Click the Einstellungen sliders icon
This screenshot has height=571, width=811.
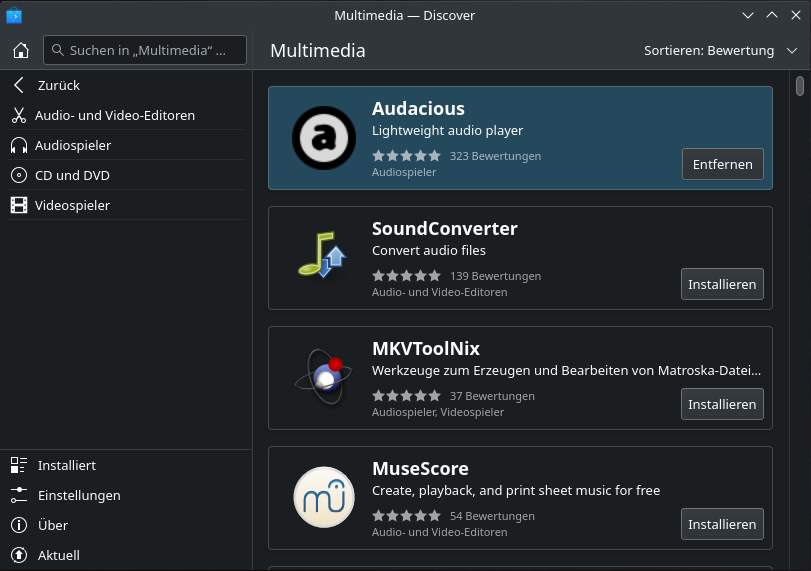click(x=19, y=495)
